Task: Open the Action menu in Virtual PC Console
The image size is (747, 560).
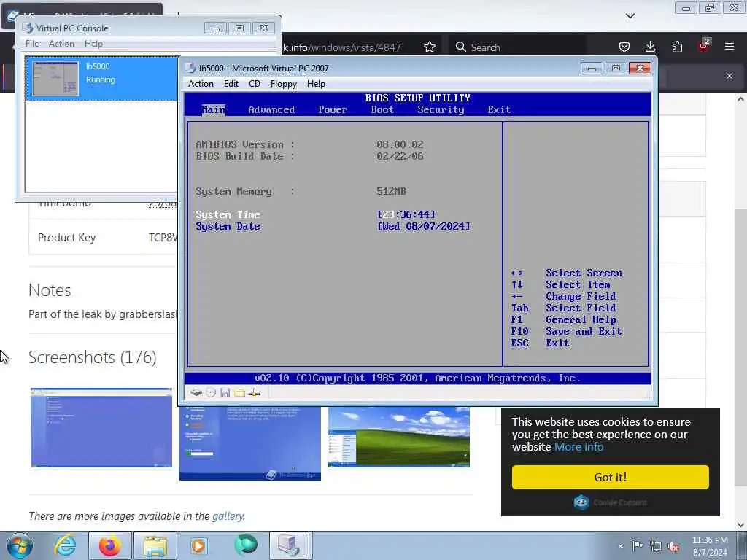Action: [61, 43]
